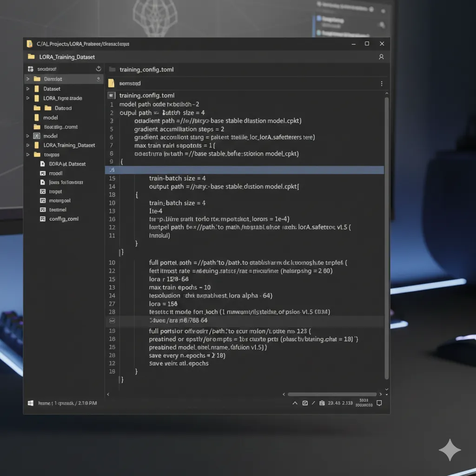Click the gauge icon in the status tray
Viewport: 476px width, 476px height.
305,403
